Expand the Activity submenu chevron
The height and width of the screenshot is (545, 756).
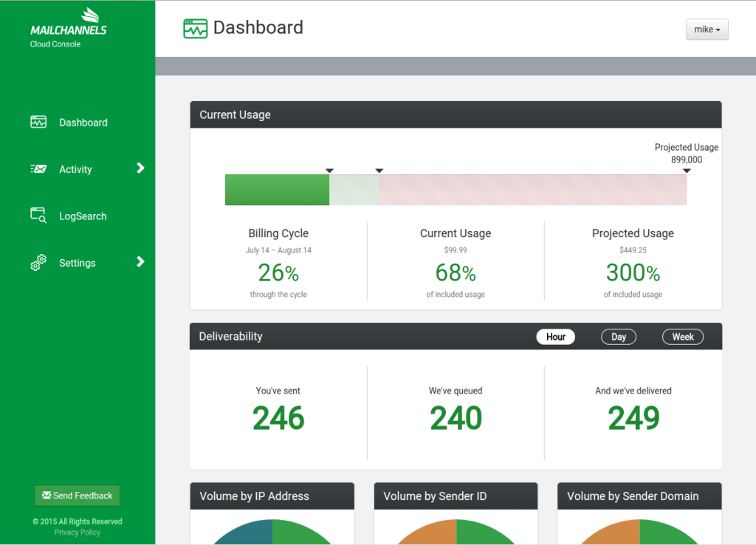click(140, 168)
